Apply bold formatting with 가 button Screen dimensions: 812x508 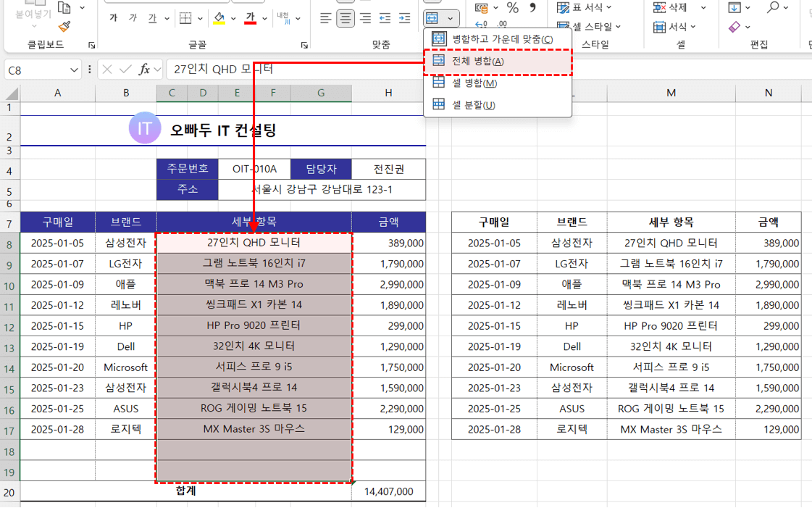pyautogui.click(x=114, y=18)
